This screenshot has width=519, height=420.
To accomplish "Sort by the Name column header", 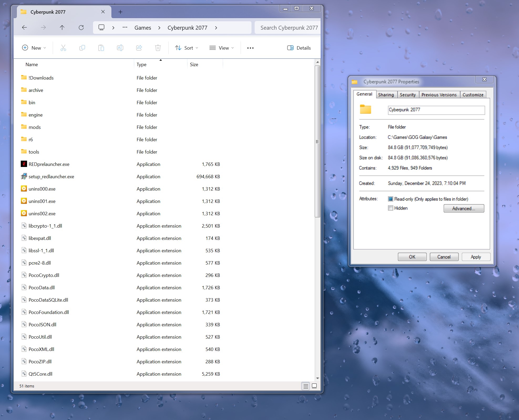I will [32, 65].
